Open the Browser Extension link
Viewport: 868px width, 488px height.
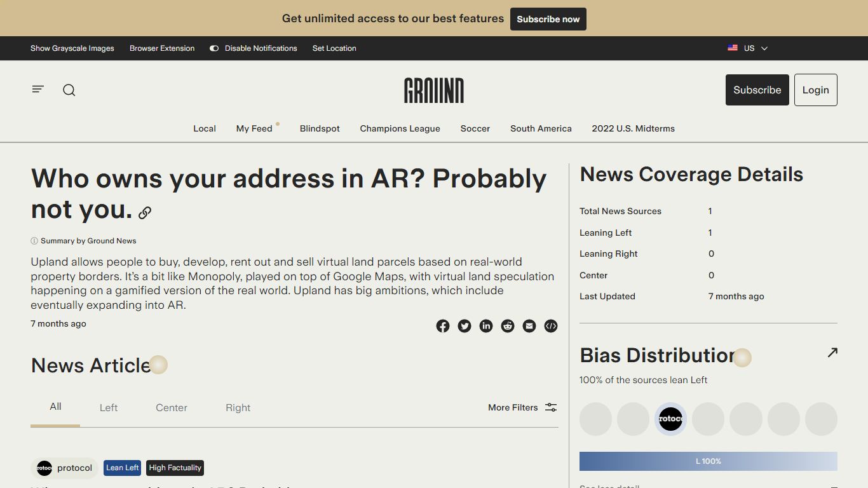(x=162, y=48)
